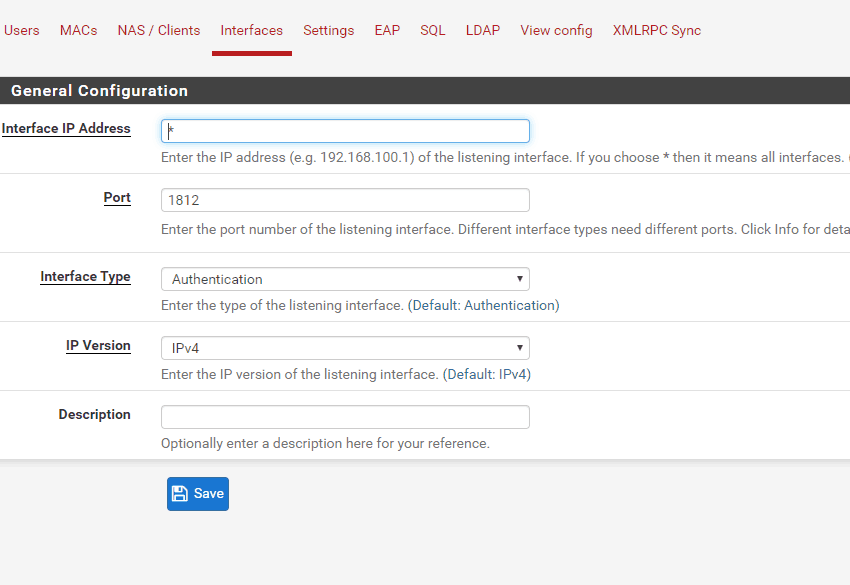850x585 pixels.
Task: Switch to the MACs tab
Action: coord(79,30)
